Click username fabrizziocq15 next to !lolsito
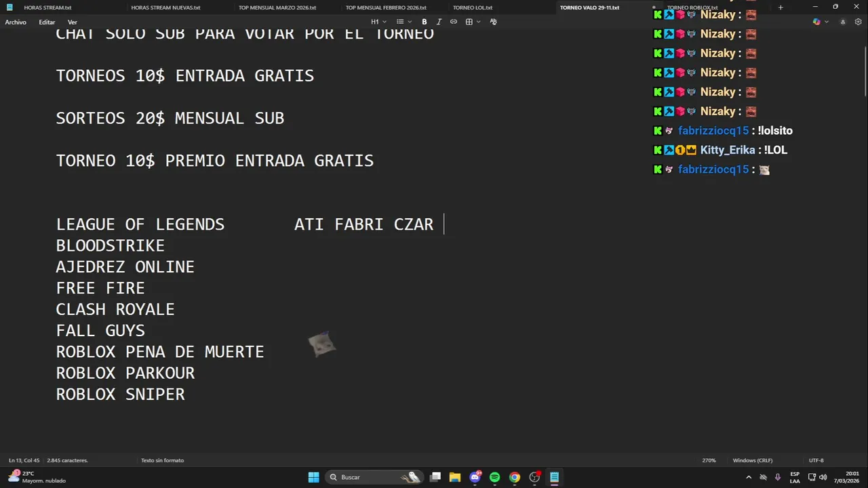 tap(713, 131)
